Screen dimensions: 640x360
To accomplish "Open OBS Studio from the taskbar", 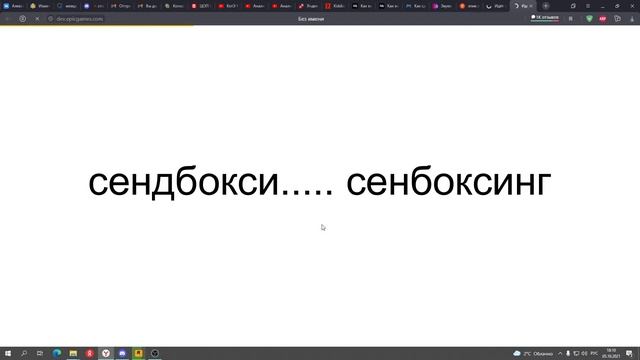I will [x=155, y=353].
